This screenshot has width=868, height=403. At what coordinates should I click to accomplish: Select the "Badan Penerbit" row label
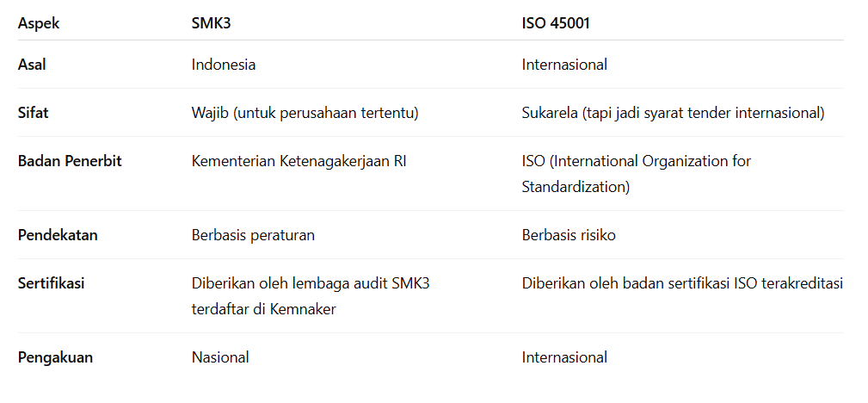[x=70, y=161]
